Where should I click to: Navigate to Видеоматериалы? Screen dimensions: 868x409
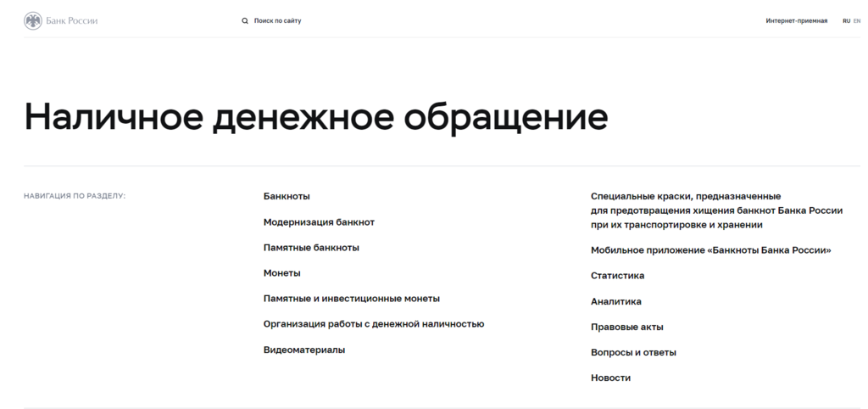(x=304, y=350)
